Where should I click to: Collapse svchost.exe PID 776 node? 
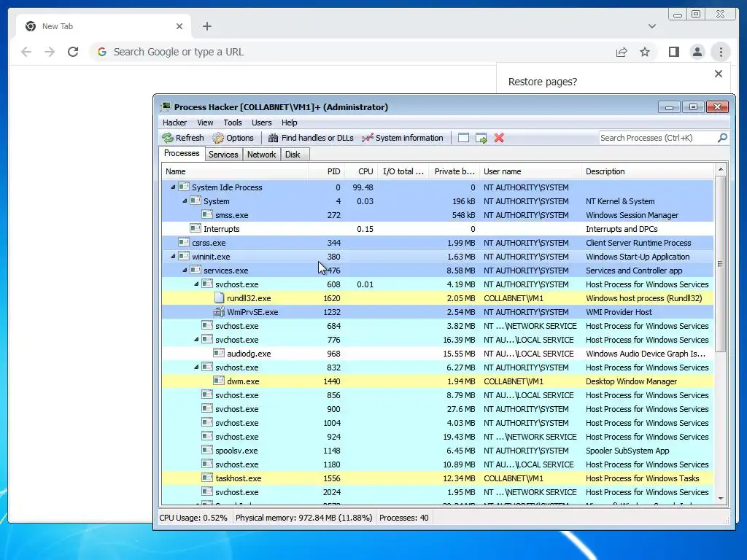pos(196,340)
